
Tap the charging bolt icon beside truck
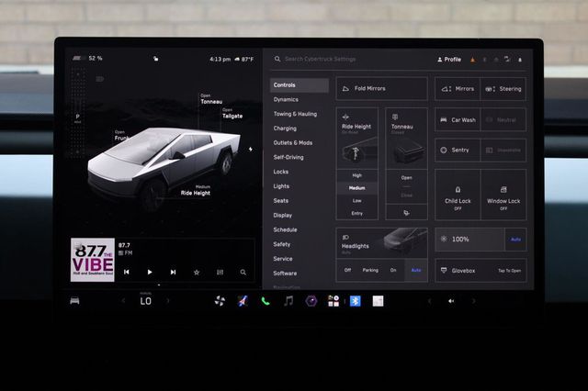click(x=250, y=149)
